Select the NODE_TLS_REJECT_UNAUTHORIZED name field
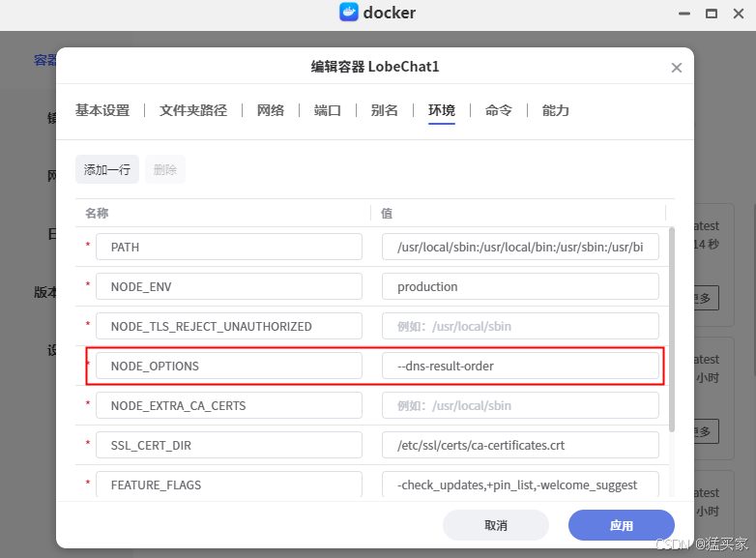 pyautogui.click(x=229, y=326)
